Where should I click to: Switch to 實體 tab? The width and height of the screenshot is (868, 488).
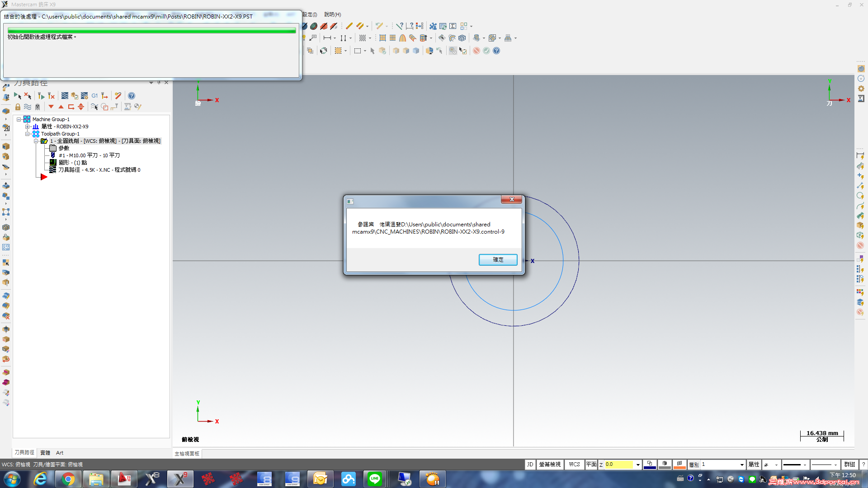45,453
